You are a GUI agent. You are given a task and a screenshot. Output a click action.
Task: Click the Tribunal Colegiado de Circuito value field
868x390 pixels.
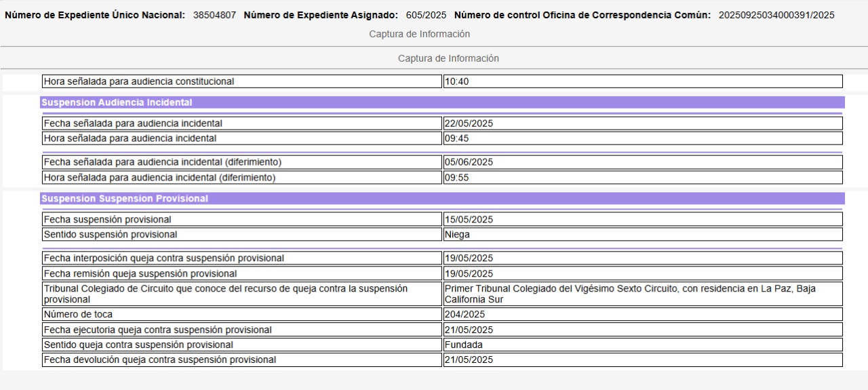pyautogui.click(x=642, y=294)
